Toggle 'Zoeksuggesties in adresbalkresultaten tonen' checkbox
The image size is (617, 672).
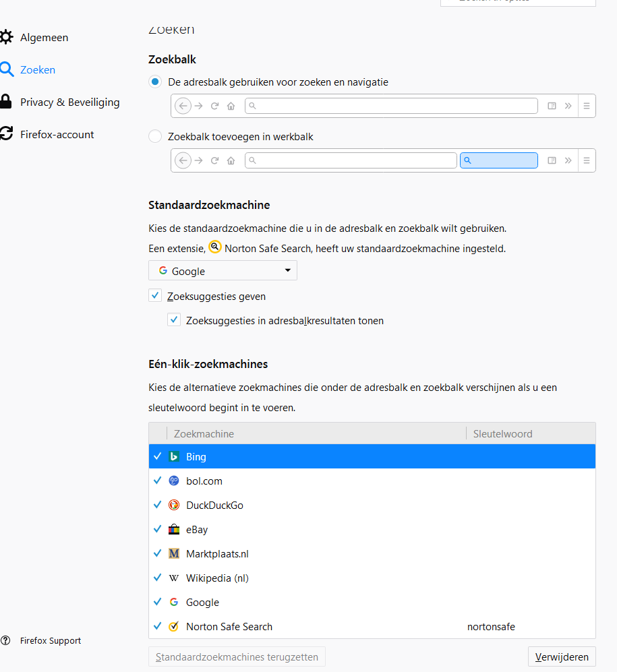tap(174, 320)
